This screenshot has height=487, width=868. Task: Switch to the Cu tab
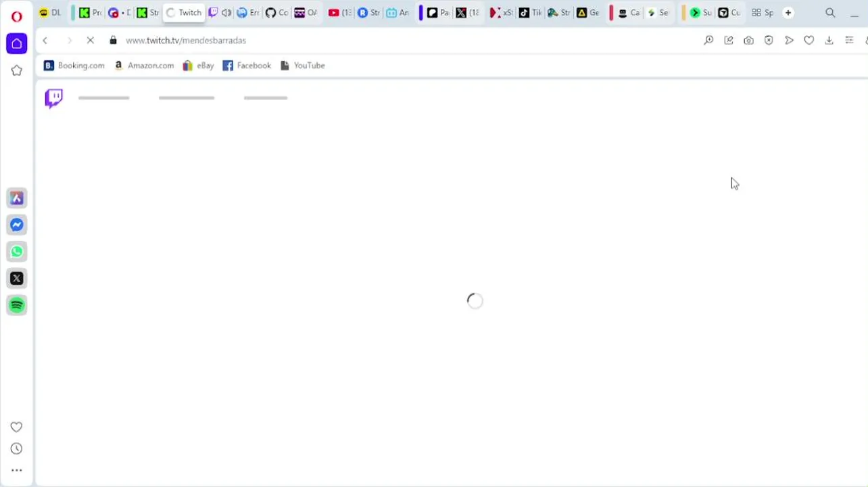tap(729, 13)
